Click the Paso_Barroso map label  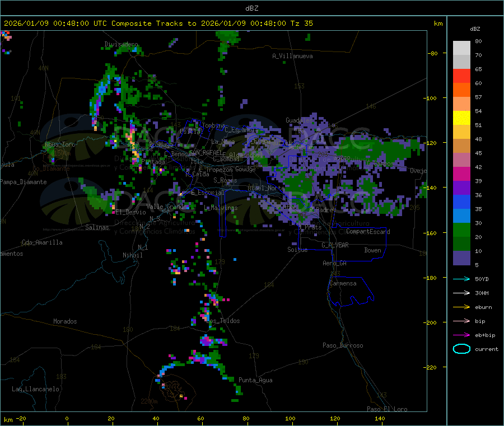343,345
